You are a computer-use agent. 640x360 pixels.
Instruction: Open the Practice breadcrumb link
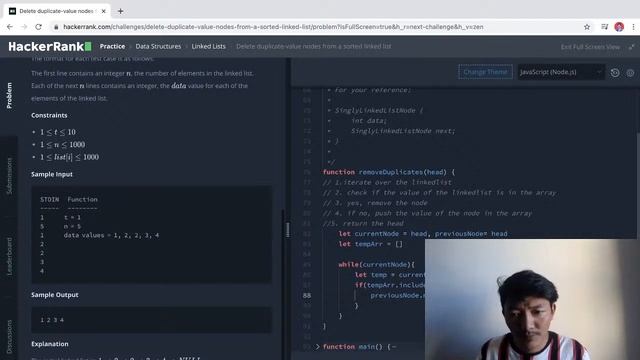(112, 47)
